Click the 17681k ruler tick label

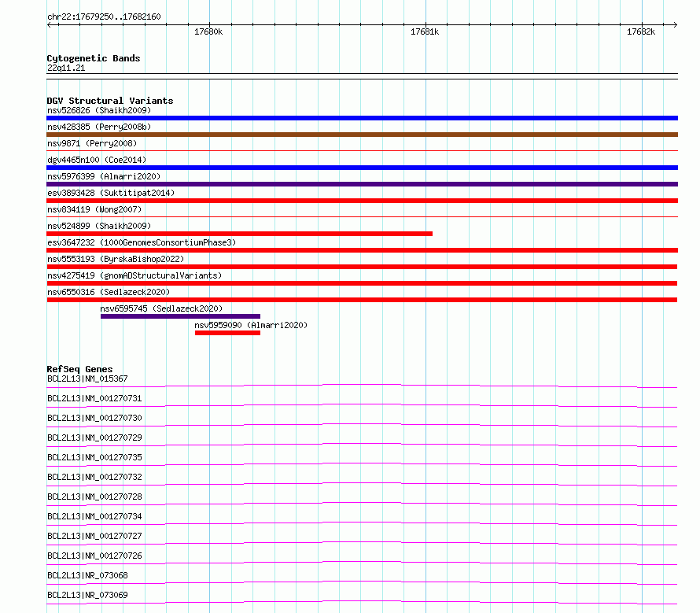tap(425, 31)
